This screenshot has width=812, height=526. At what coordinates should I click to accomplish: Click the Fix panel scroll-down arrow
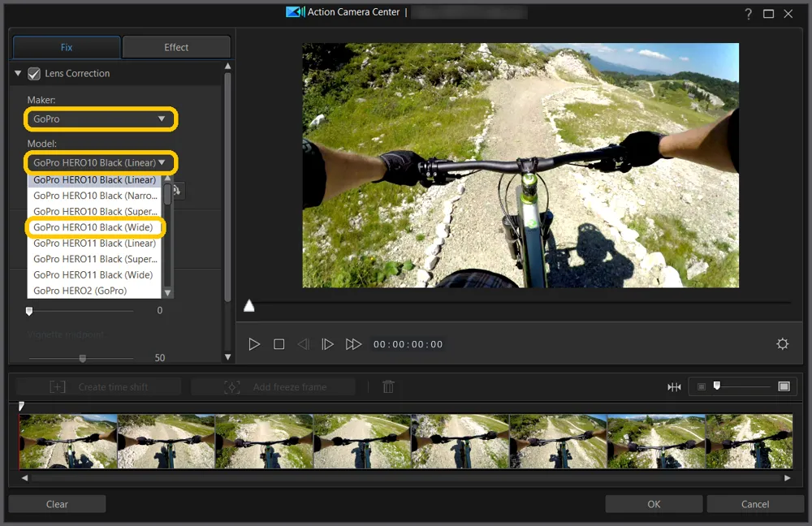click(228, 357)
